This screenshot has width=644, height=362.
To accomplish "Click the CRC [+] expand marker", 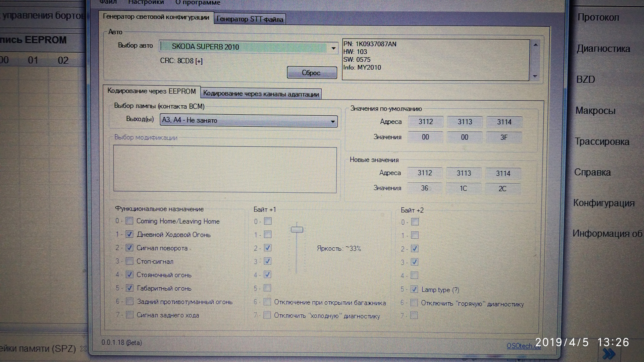I will coord(199,61).
